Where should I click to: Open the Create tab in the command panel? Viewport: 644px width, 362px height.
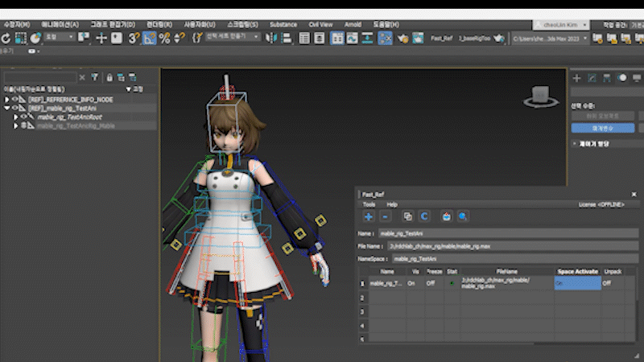[x=576, y=77]
